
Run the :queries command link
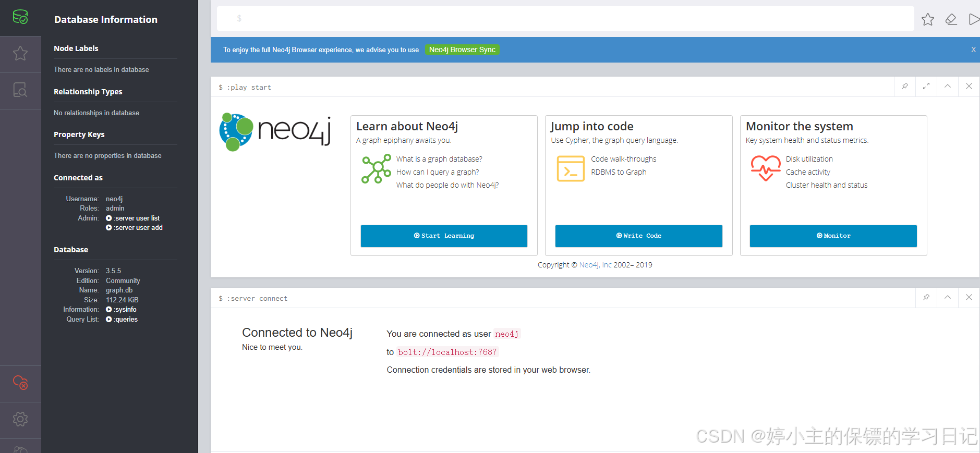pyautogui.click(x=122, y=320)
